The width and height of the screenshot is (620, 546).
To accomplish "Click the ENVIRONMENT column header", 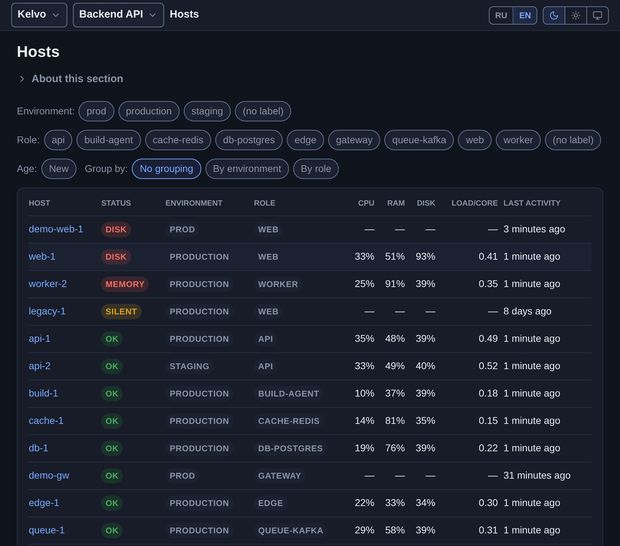I will [x=194, y=203].
